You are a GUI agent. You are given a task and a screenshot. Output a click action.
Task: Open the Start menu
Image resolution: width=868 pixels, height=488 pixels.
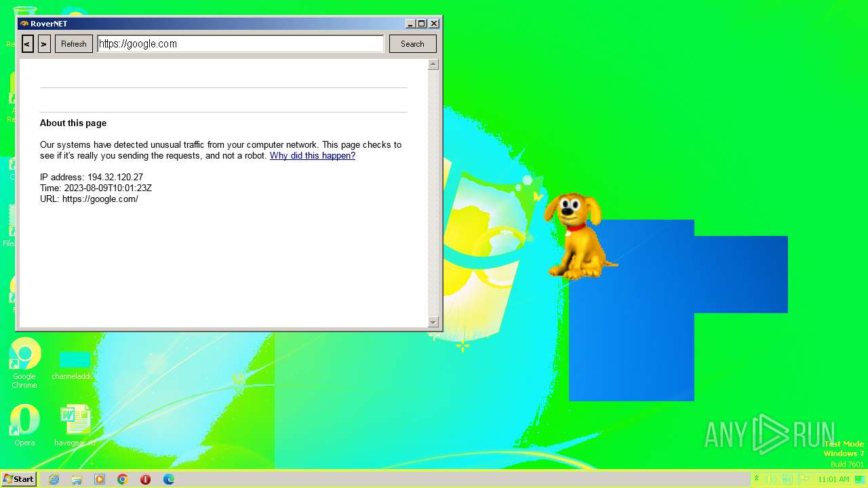18,479
